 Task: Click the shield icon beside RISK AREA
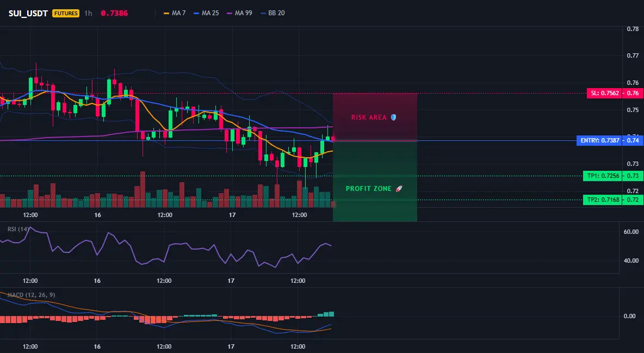click(x=393, y=117)
